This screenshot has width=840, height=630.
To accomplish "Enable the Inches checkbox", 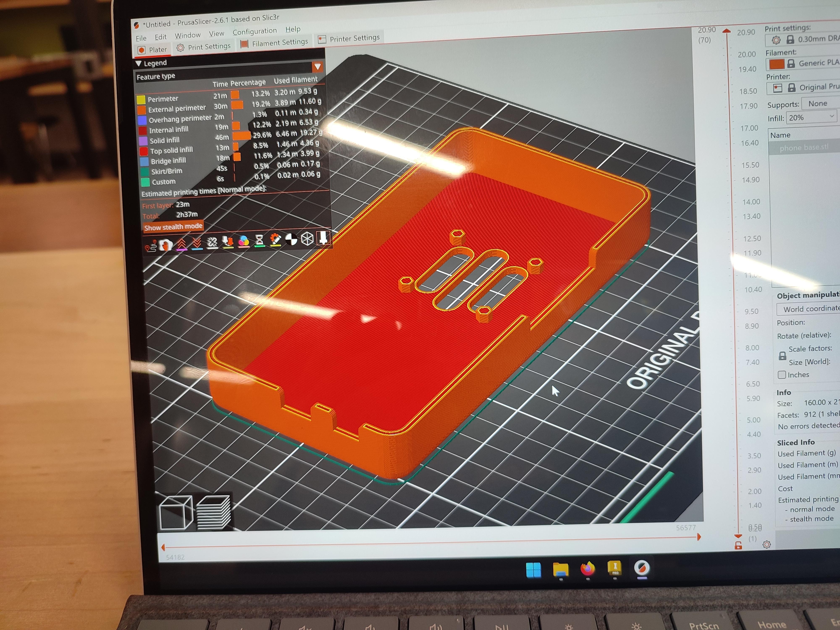I will click(782, 375).
